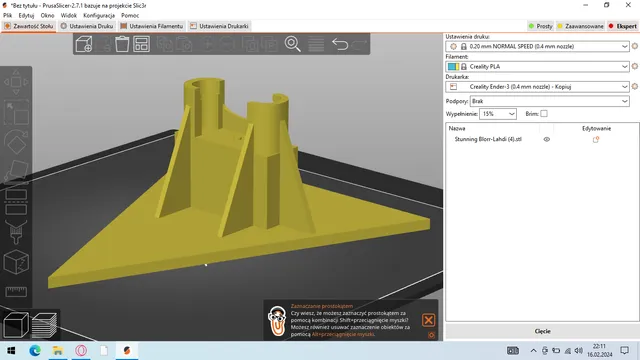
Task: Click the Add object cube icon
Action: tap(84, 44)
